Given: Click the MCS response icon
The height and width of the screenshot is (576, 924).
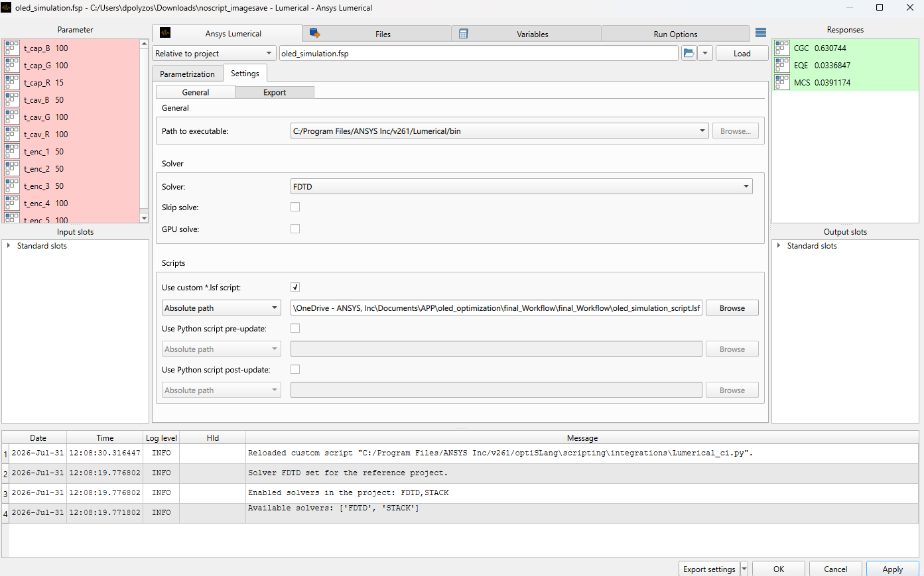Looking at the screenshot, I should point(782,82).
